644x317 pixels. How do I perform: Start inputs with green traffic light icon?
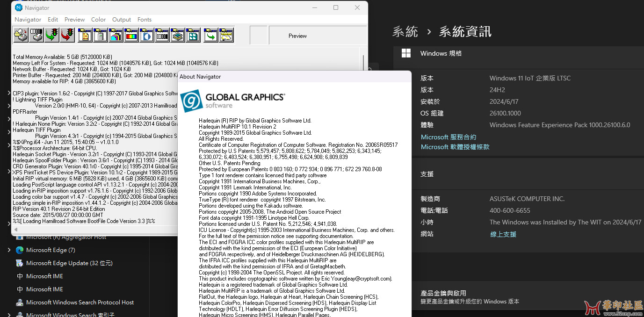[51, 35]
